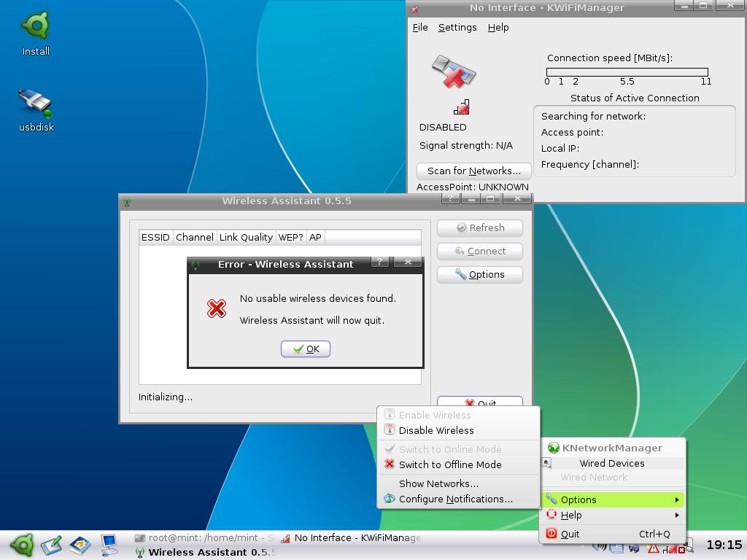
Task: Click the connection speed bar
Action: [x=627, y=72]
